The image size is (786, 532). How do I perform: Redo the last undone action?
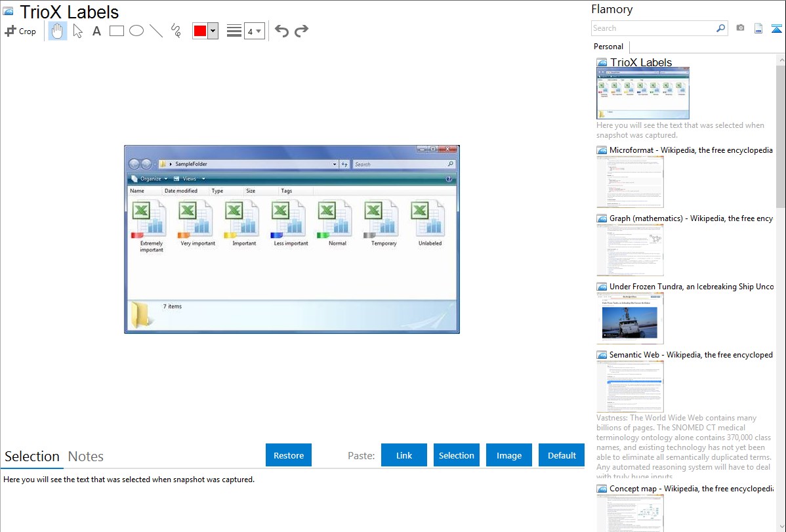[x=301, y=31]
